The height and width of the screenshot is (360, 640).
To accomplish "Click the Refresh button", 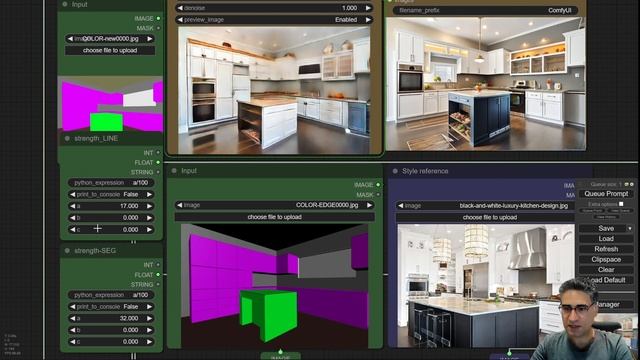I will [606, 249].
